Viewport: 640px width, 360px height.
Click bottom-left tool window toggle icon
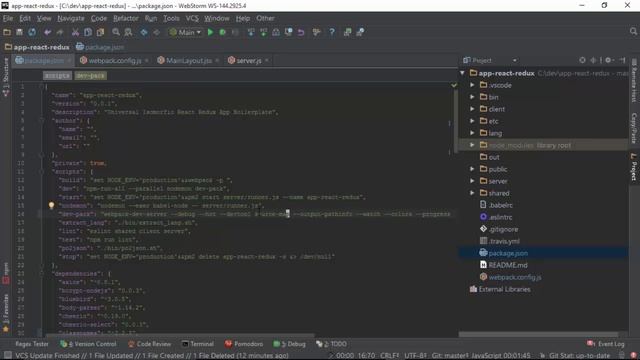[x=7, y=356]
